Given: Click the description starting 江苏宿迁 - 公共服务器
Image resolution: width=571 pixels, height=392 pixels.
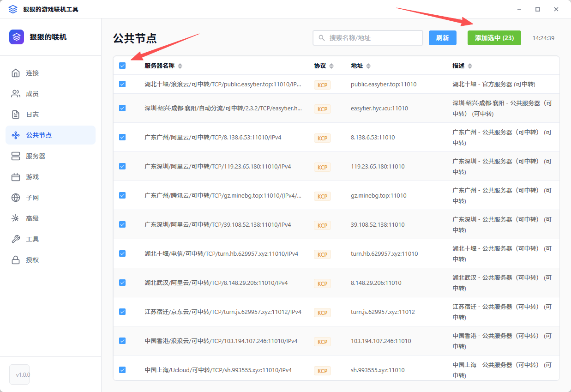Looking at the screenshot, I should coord(502,312).
